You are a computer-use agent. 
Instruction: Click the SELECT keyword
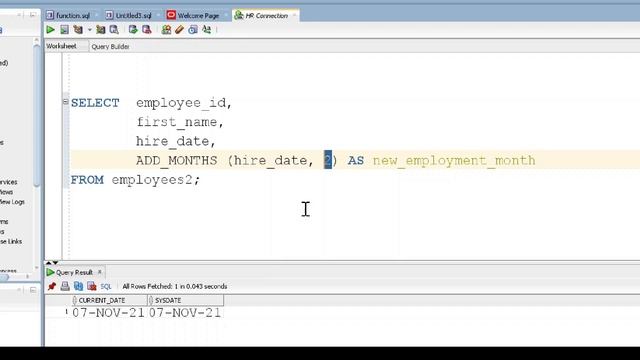95,103
